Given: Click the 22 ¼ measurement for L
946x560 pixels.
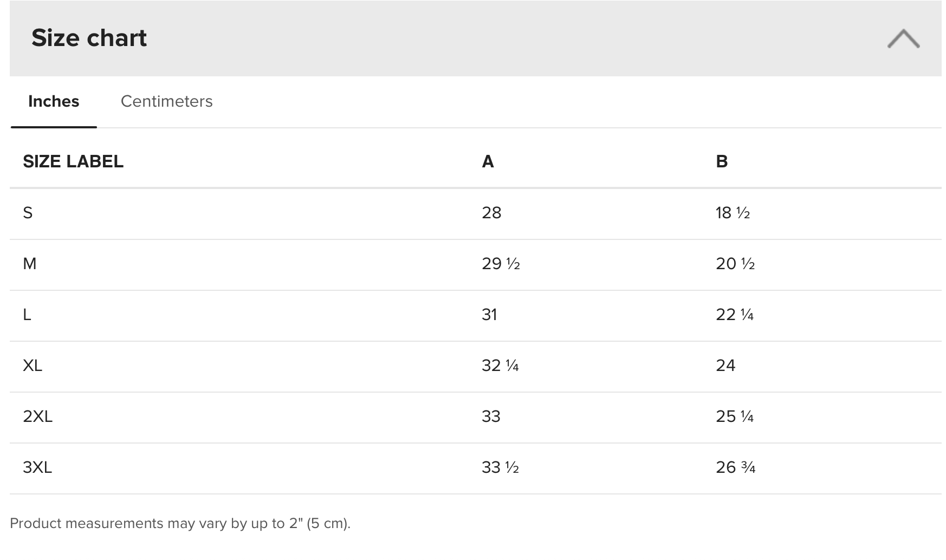Looking at the screenshot, I should coord(735,315).
